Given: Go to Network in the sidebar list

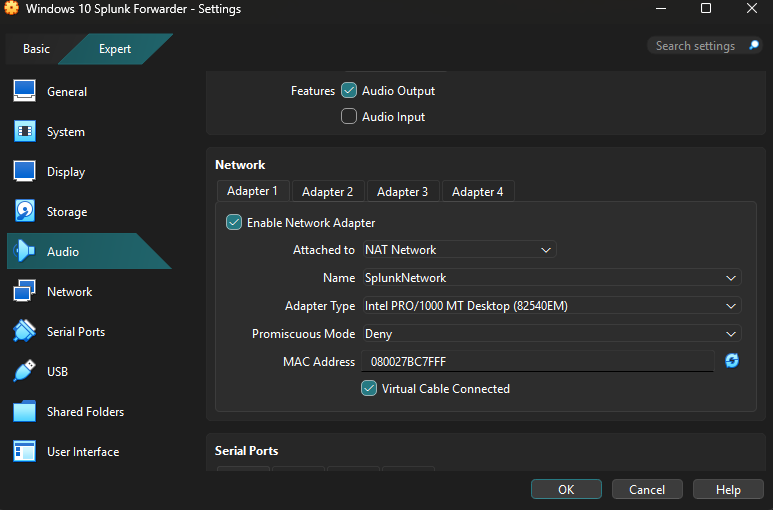Looking at the screenshot, I should [70, 292].
